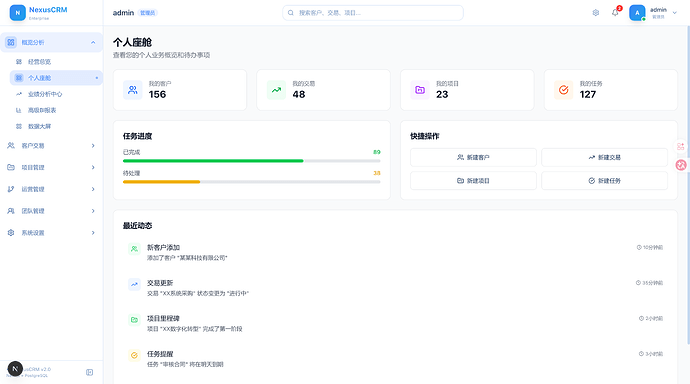690x384 pixels.
Task: Click the 我的项目 purple folder icon
Action: pyautogui.click(x=420, y=90)
